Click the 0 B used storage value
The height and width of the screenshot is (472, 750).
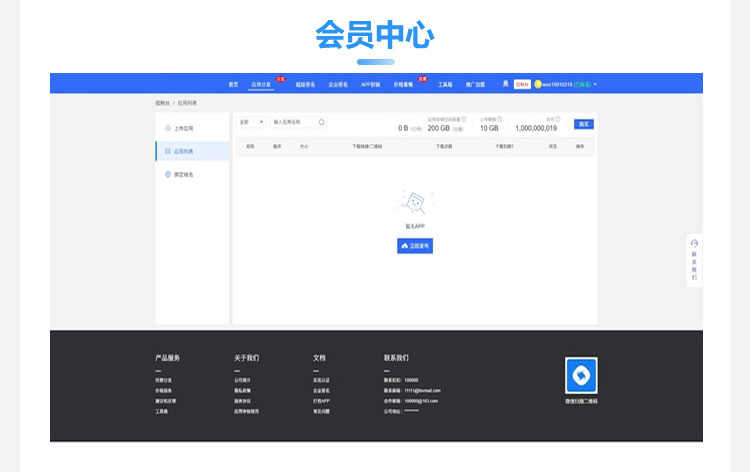pyautogui.click(x=403, y=128)
